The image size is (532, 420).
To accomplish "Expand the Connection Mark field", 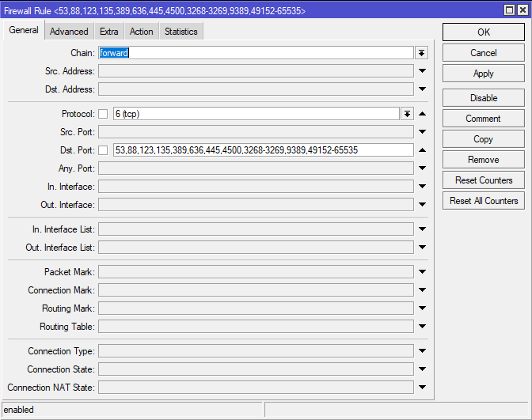I will [x=422, y=290].
